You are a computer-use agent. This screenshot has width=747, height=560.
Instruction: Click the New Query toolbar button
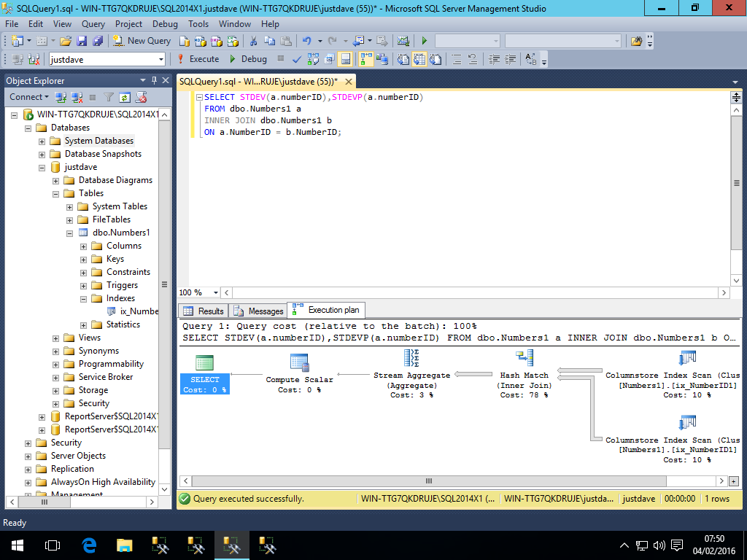(x=142, y=41)
